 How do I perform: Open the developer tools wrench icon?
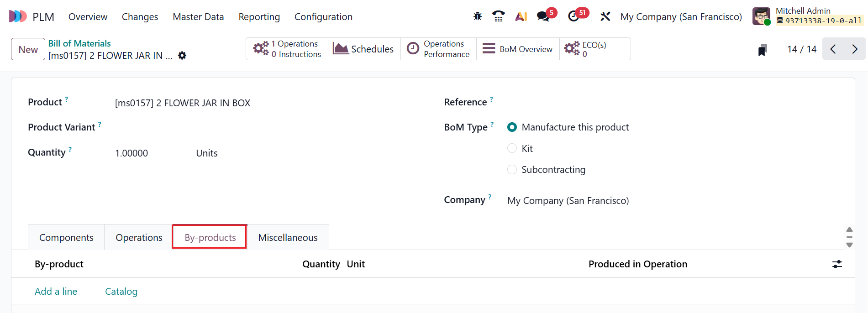click(605, 16)
